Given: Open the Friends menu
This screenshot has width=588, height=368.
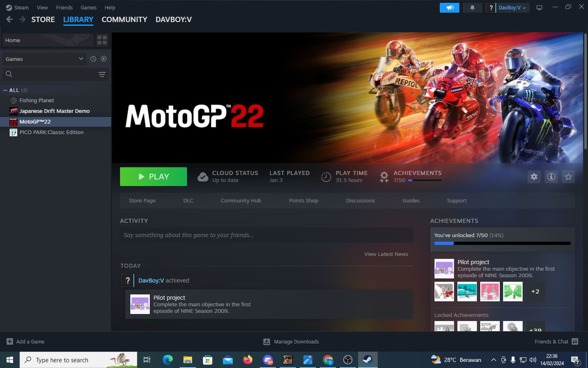Looking at the screenshot, I should [x=64, y=7].
